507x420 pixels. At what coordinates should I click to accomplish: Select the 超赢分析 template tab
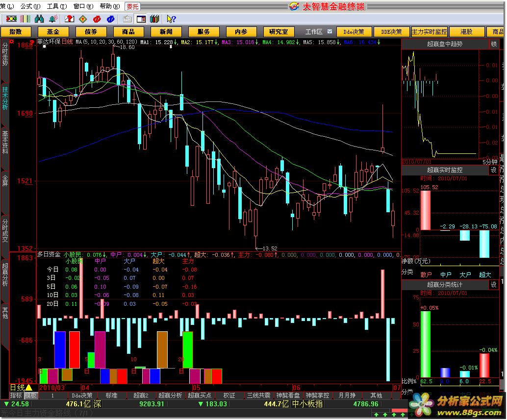[170, 395]
